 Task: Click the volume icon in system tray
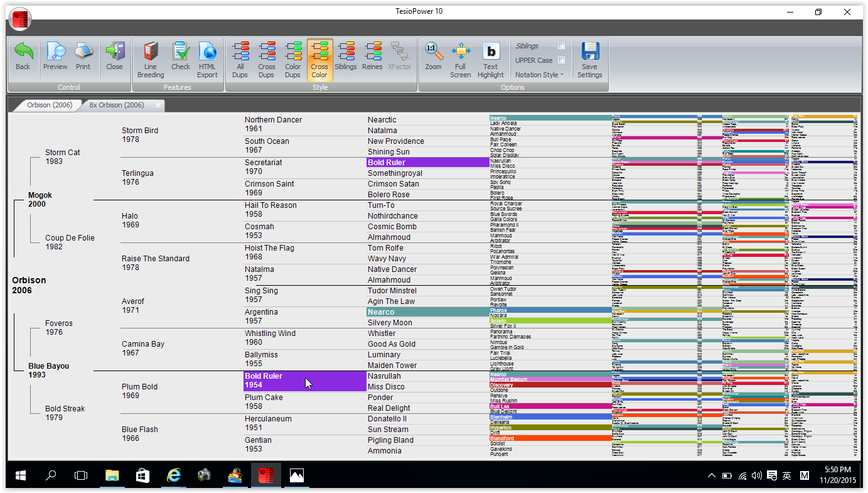(x=757, y=476)
